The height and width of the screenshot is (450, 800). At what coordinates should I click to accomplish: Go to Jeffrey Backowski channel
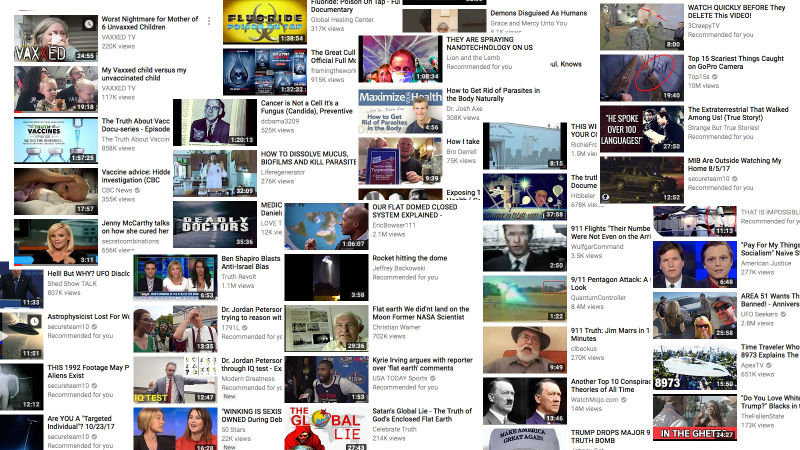(398, 268)
